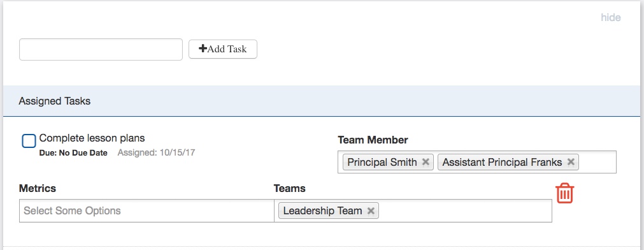Delete the task with the red trash icon
The height and width of the screenshot is (250, 644).
(x=565, y=193)
